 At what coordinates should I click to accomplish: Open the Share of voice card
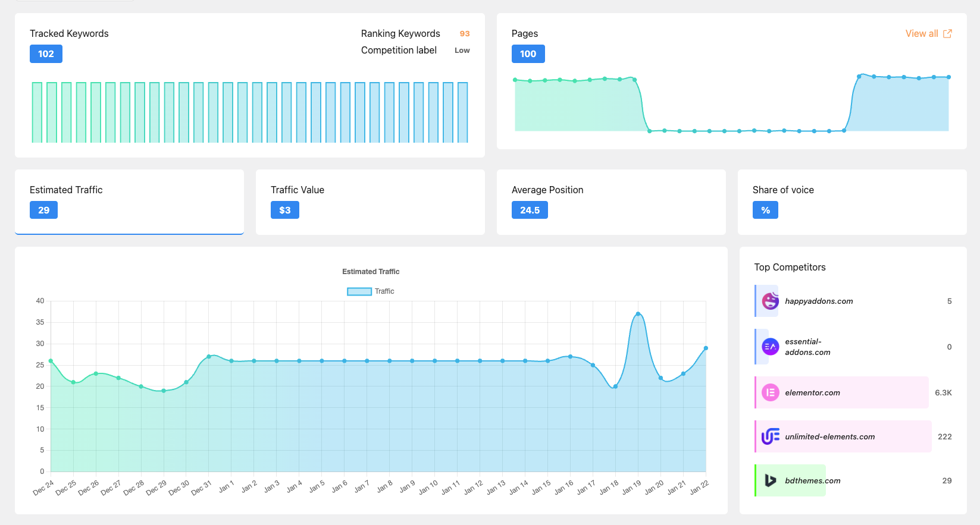point(852,202)
